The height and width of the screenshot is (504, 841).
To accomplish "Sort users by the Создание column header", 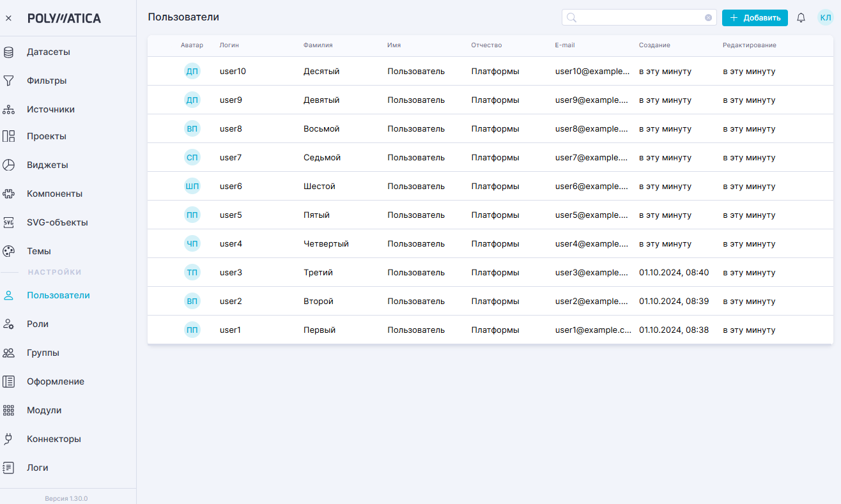I will coord(654,45).
